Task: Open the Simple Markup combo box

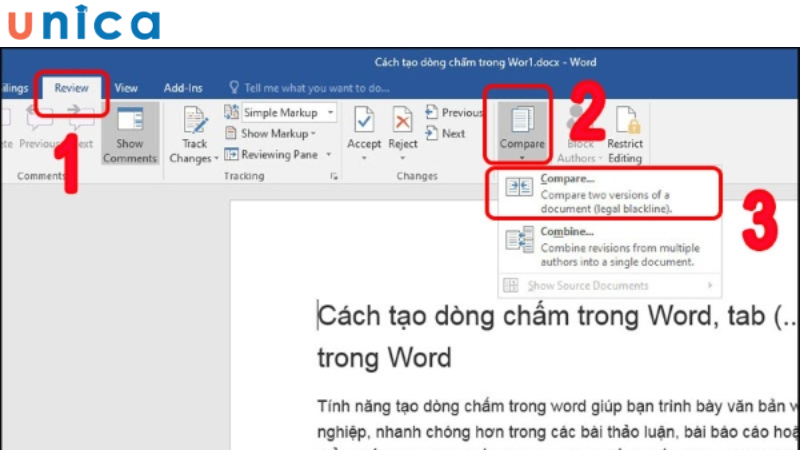Action: [289, 112]
